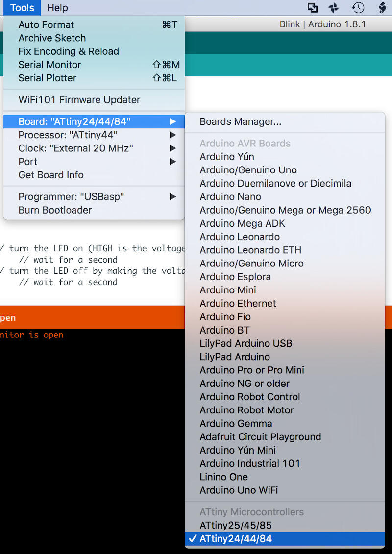Select the Arduino Mega ADK board
The height and width of the screenshot is (554, 392).
coord(285,223)
